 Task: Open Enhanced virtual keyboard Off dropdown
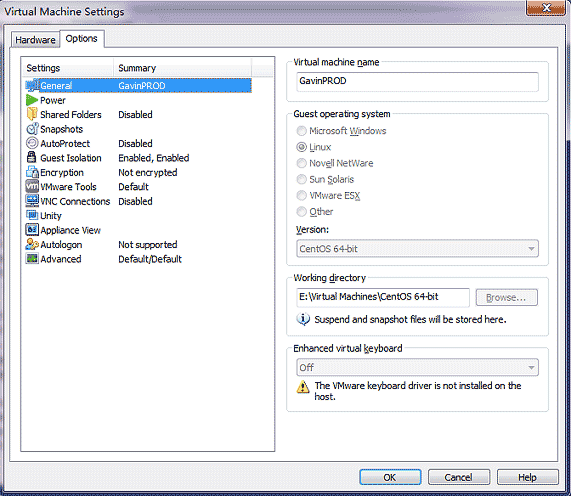tap(417, 367)
